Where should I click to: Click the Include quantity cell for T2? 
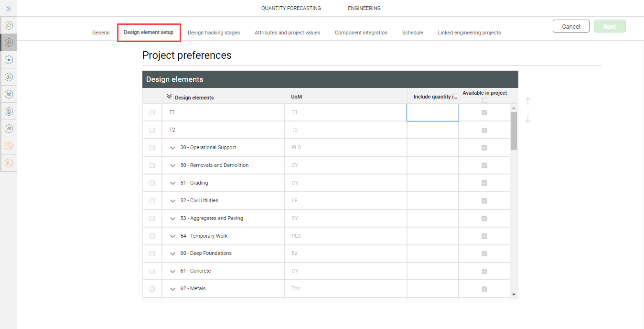432,130
